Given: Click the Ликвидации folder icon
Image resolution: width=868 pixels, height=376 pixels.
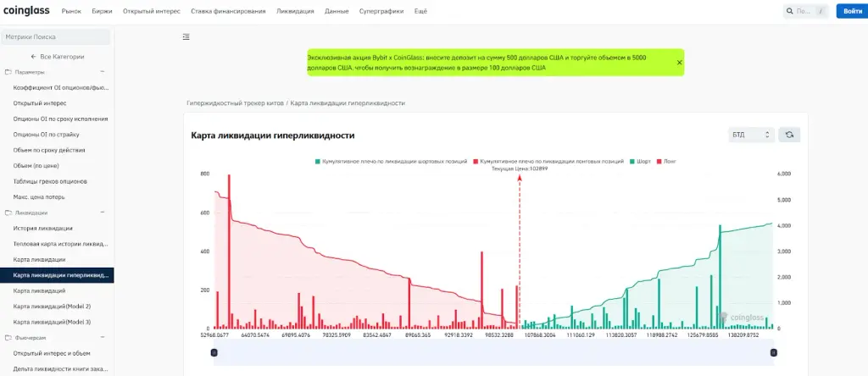Looking at the screenshot, I should click(8, 213).
